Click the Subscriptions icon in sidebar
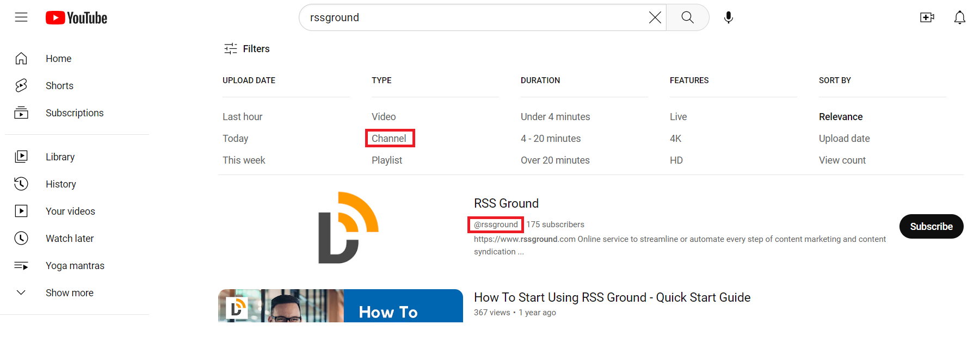The height and width of the screenshot is (343, 980). tap(21, 113)
